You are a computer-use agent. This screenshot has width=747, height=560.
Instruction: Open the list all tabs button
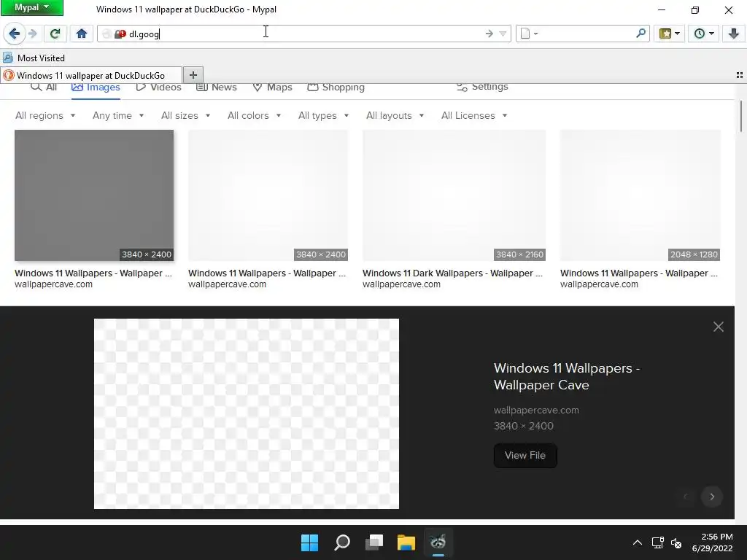(x=740, y=75)
